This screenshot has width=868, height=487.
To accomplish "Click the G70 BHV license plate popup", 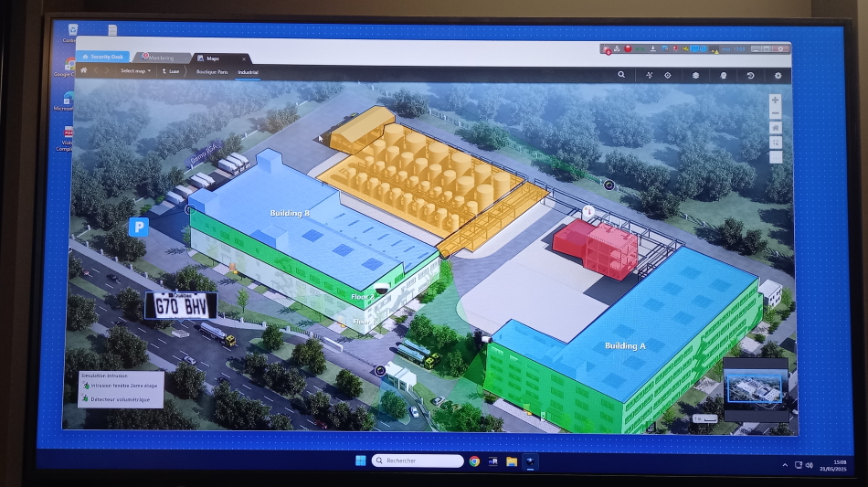I will pyautogui.click(x=181, y=306).
